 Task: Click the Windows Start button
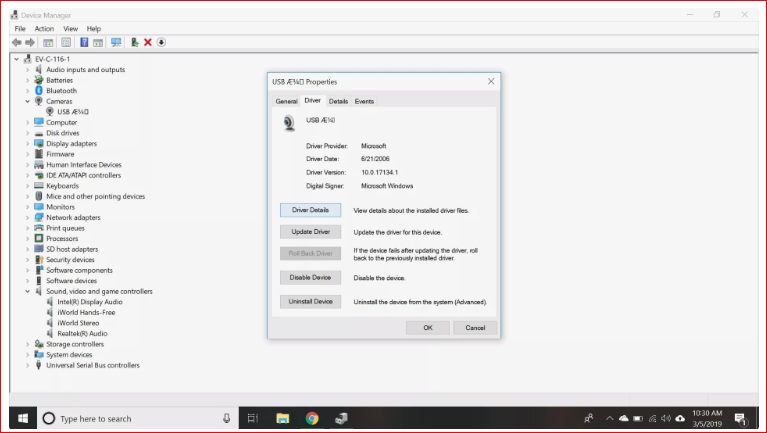pos(23,418)
